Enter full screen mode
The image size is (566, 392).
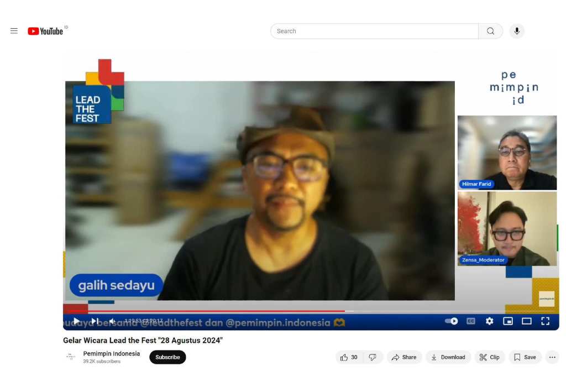coord(545,321)
